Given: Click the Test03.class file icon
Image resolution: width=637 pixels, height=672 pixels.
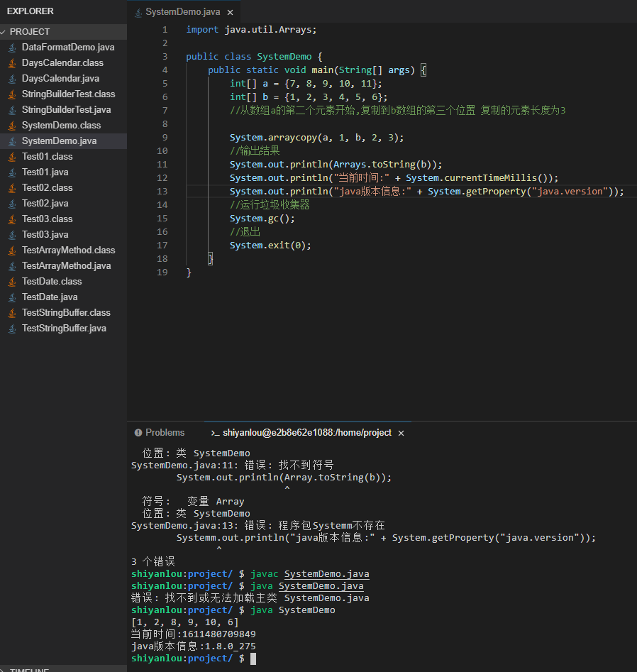Looking at the screenshot, I should tap(13, 219).
